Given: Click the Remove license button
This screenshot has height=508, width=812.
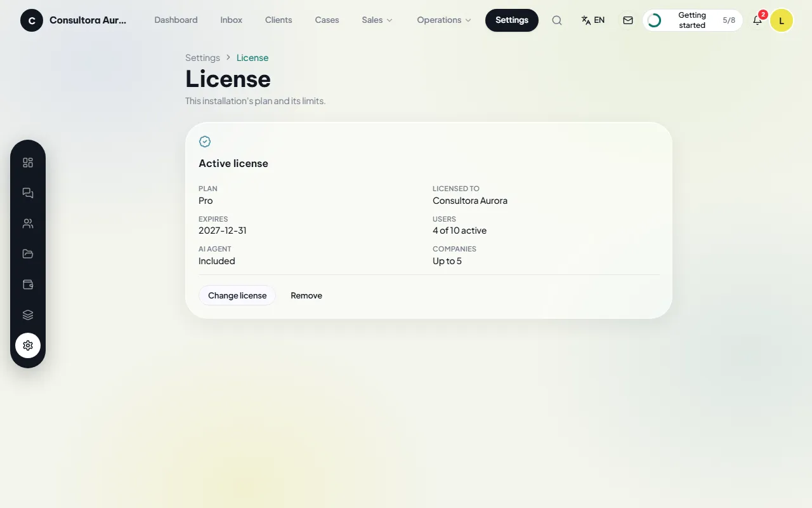Looking at the screenshot, I should [306, 295].
